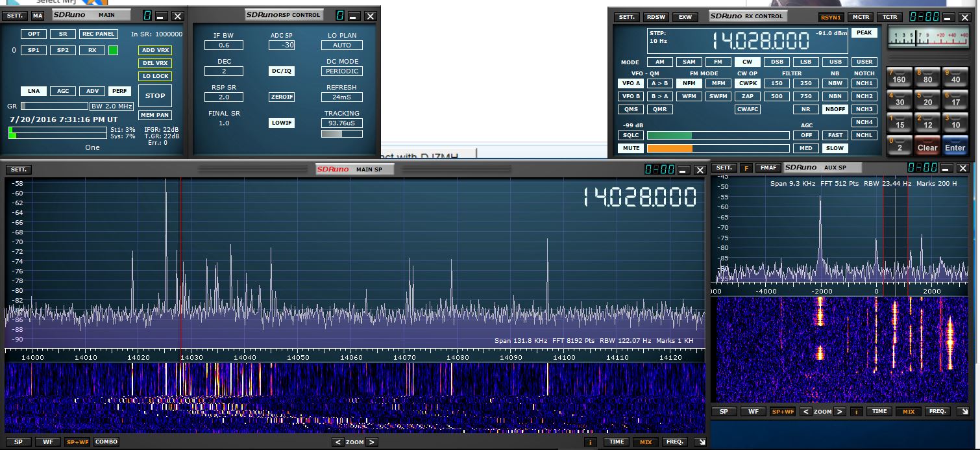Screen dimensions: 980x450
Task: Toggle the LNA button
Action: click(33, 92)
